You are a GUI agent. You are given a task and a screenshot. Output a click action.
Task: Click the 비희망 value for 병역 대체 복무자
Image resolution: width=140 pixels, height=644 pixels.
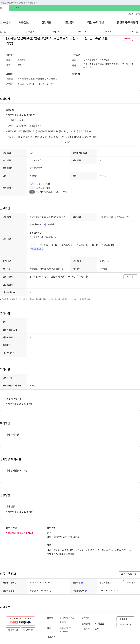click(32, 385)
